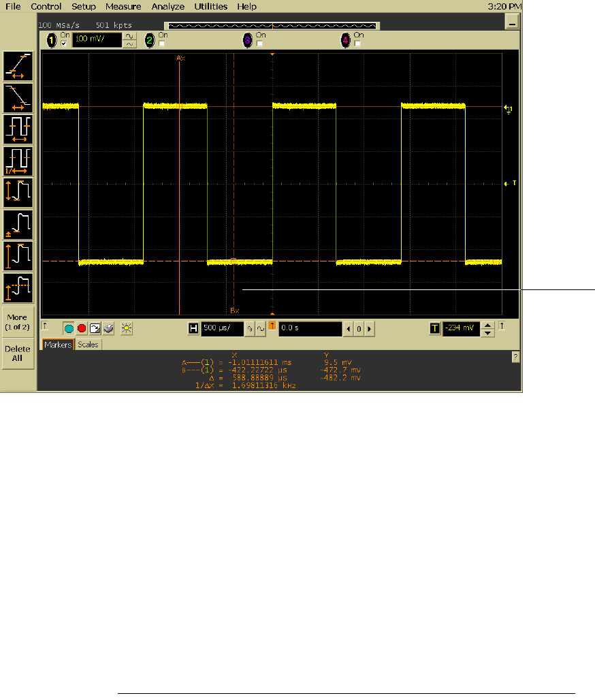Click the -1.01111611 ms marker A value
595x700 pixels.
click(260, 362)
